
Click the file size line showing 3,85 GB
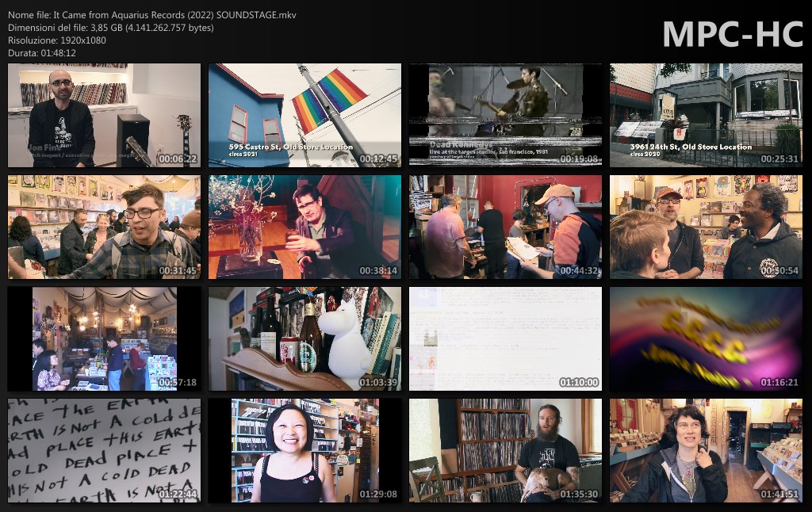pyautogui.click(x=110, y=28)
